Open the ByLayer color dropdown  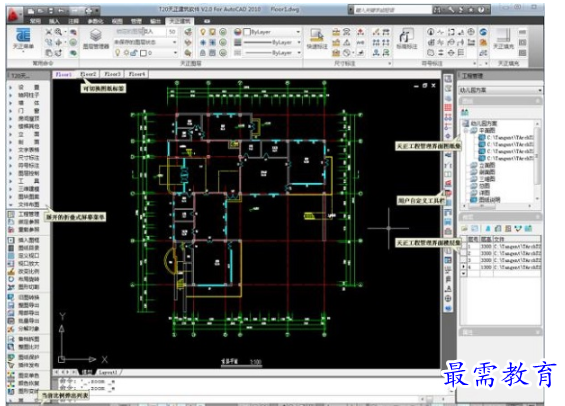coord(272,32)
